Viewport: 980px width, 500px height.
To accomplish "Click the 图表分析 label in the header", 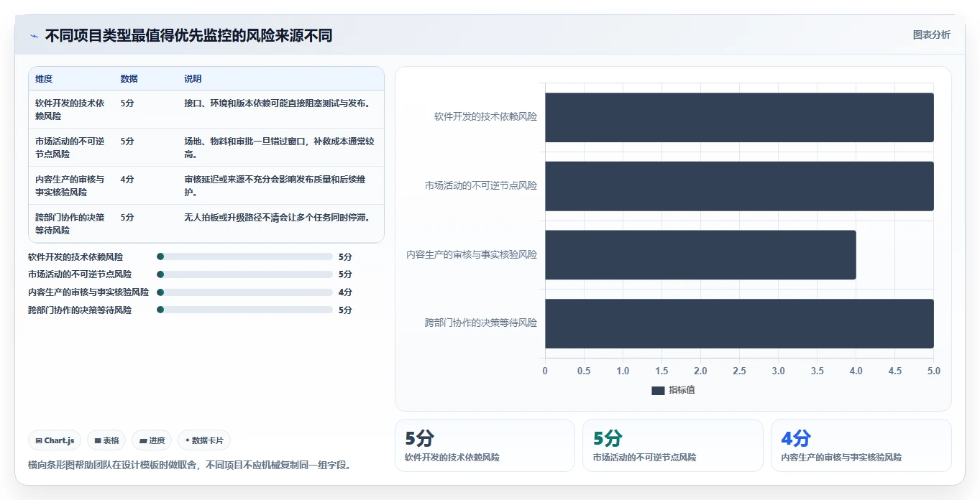I will coord(931,34).
